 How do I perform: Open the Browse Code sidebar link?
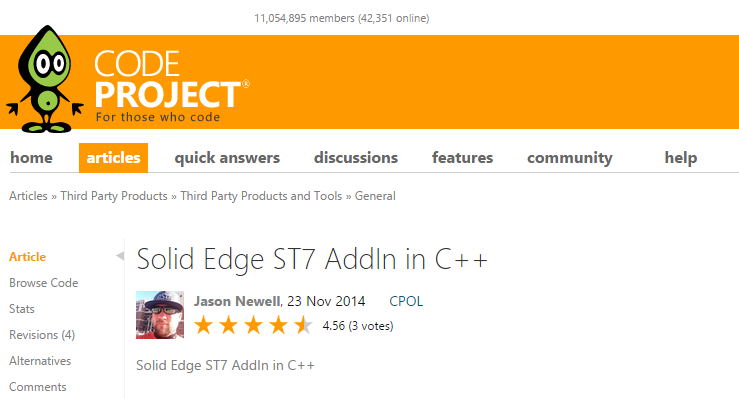pyautogui.click(x=44, y=283)
